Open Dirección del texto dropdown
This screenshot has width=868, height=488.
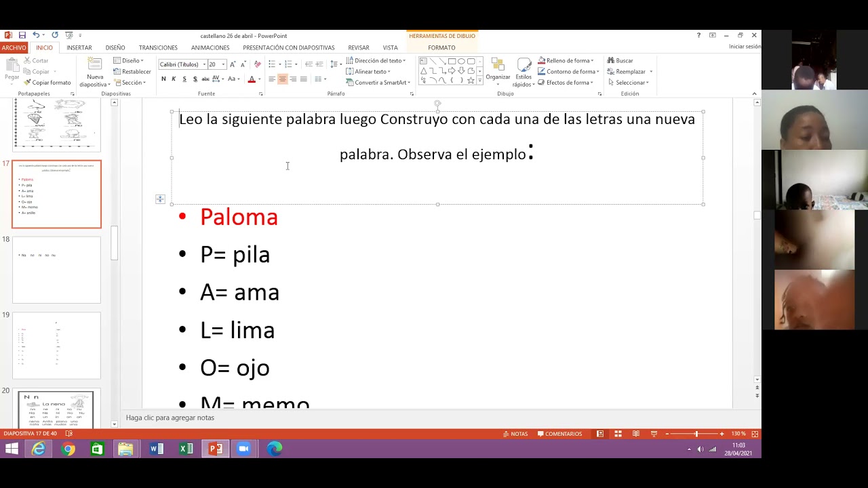click(x=376, y=61)
